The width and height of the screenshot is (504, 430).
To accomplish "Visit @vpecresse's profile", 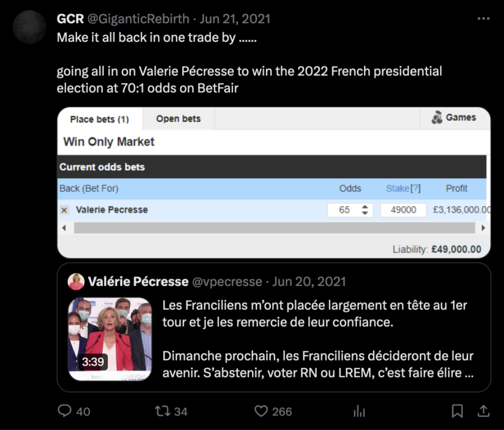I will tap(227, 281).
